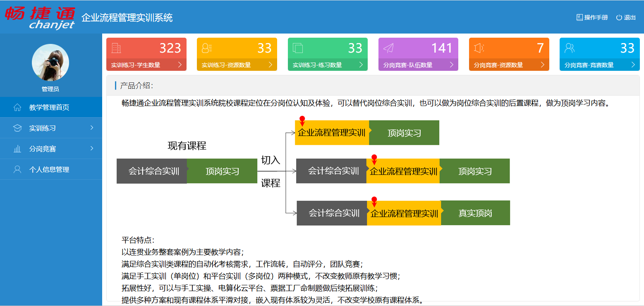Viewport: 644px width, 306px height.
Task: Click 实训练习-资源数量 card label
Action: (x=226, y=65)
